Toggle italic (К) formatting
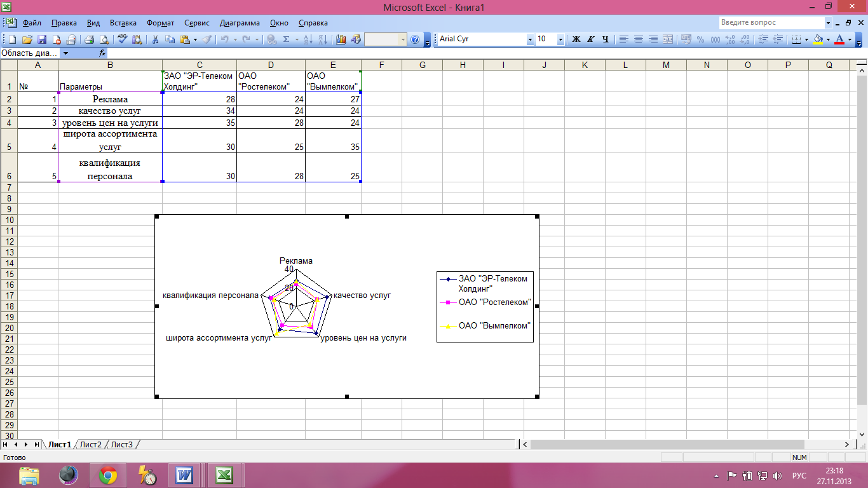Screen dimensions: 868x488 click(x=591, y=39)
